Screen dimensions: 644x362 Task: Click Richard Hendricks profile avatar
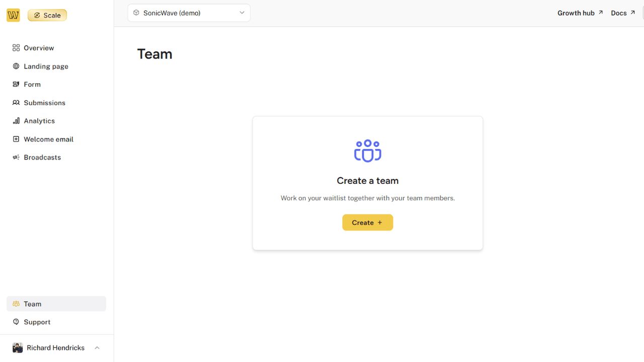pyautogui.click(x=17, y=347)
